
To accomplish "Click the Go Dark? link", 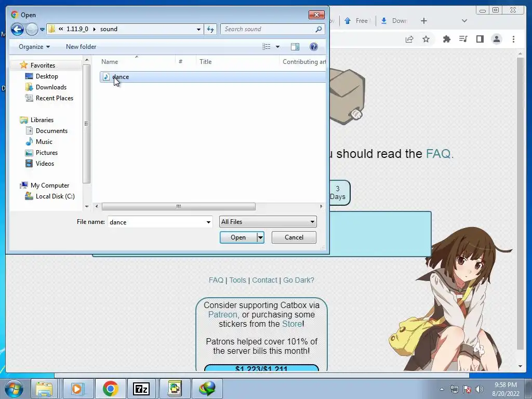I will (x=299, y=280).
